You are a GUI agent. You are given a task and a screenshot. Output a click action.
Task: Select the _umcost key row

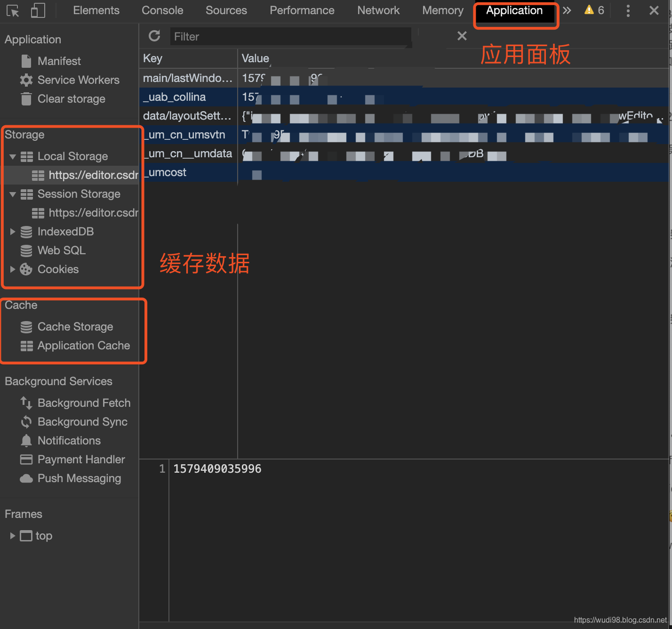(x=404, y=172)
